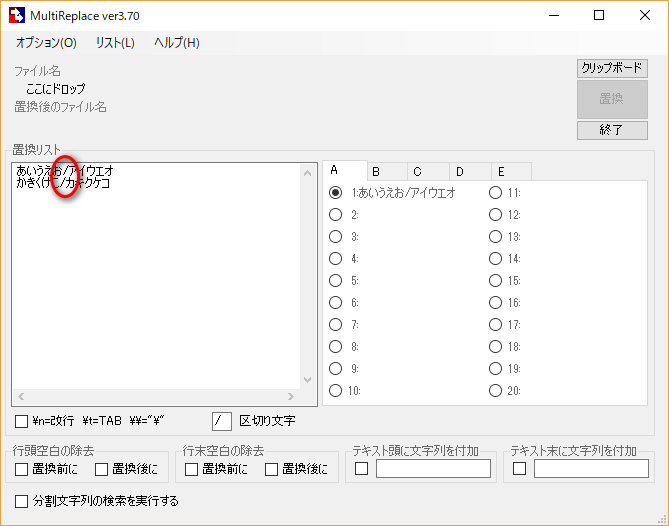Open the ヘルプ(H) menu
The height and width of the screenshot is (526, 669).
tap(177, 43)
